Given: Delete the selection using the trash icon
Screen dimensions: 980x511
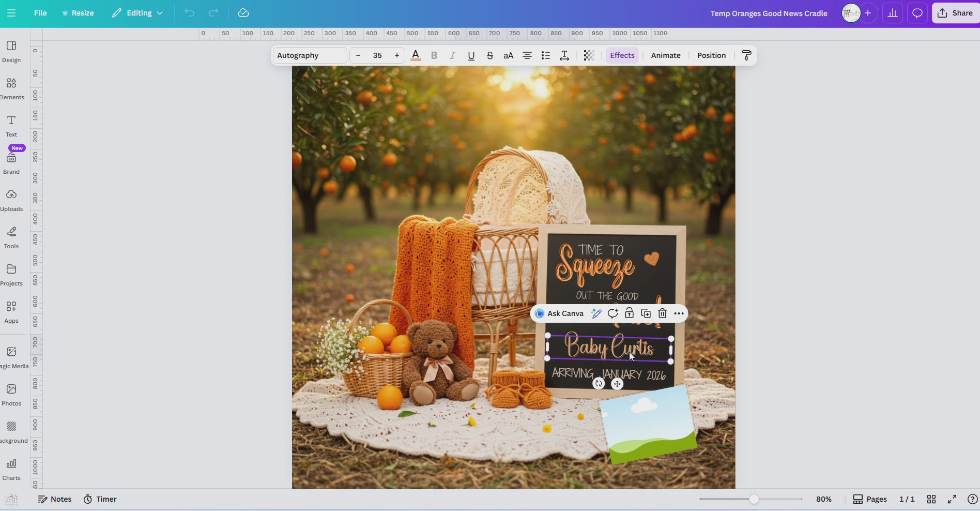Looking at the screenshot, I should point(662,313).
